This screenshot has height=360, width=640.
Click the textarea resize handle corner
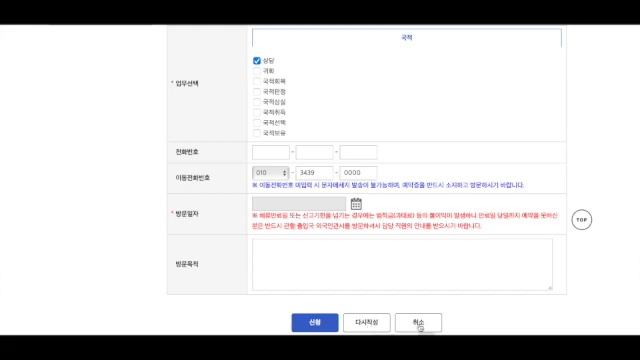pos(550,288)
